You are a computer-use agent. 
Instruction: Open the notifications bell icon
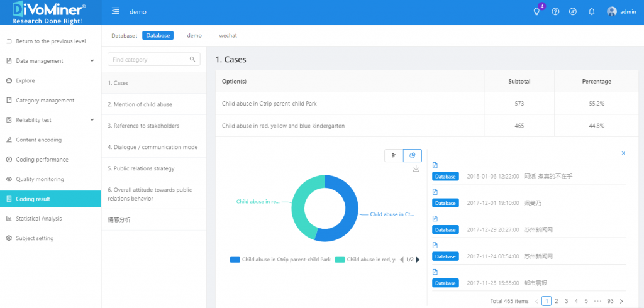tap(591, 11)
